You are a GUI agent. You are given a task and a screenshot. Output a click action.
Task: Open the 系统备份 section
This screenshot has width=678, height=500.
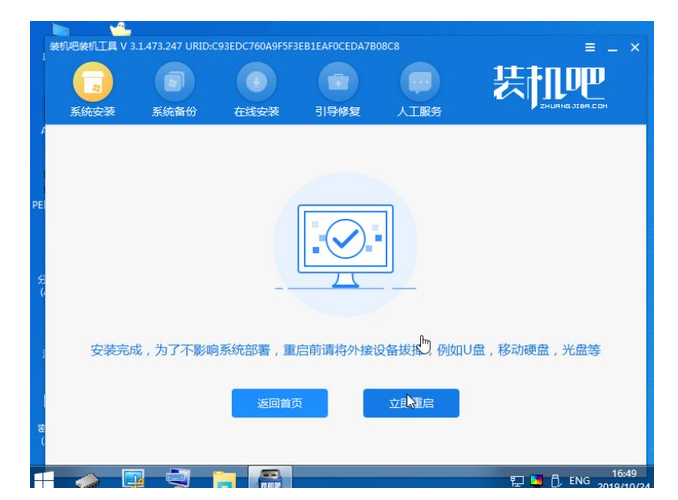coord(174,82)
